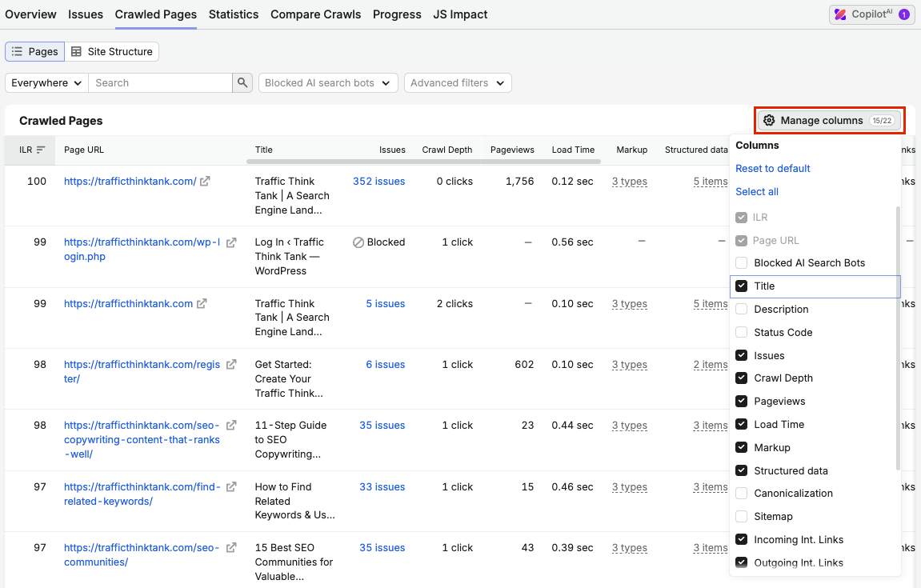Check the Sitemap column checkbox
The width and height of the screenshot is (921, 588).
coord(741,516)
